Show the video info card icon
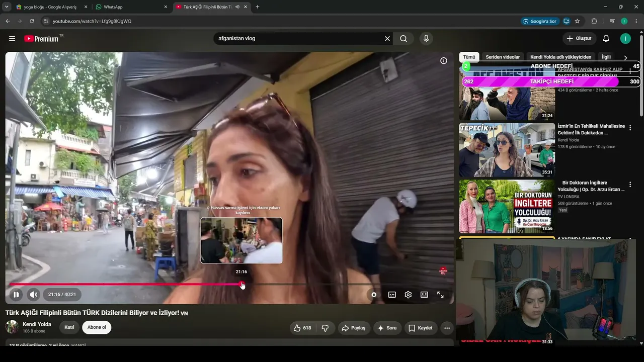This screenshot has height=362, width=644. [x=444, y=61]
